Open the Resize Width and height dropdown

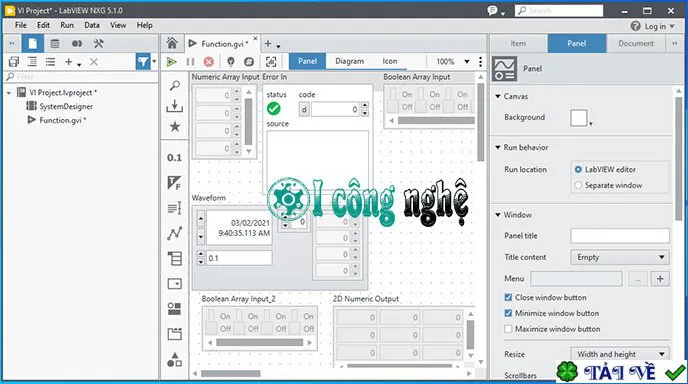(x=620, y=354)
